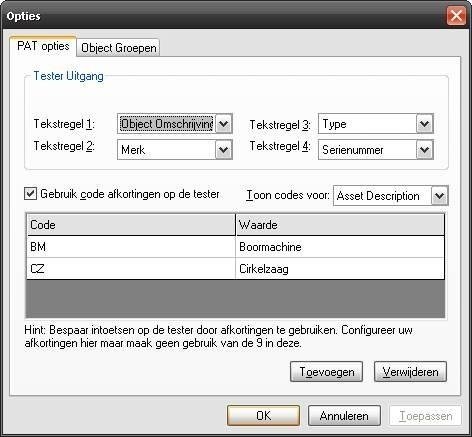Switch to the Object Groepen tab
Viewport: 472px width, 437px height.
[x=118, y=48]
